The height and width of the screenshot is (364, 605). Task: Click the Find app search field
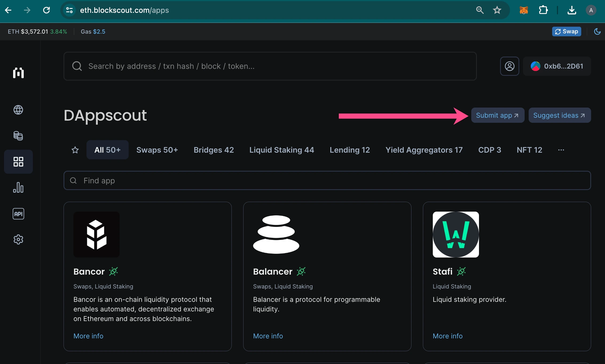pos(327,181)
